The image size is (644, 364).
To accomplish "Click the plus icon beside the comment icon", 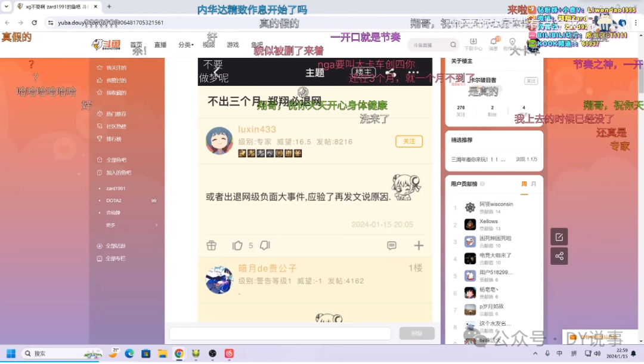I will tap(419, 245).
